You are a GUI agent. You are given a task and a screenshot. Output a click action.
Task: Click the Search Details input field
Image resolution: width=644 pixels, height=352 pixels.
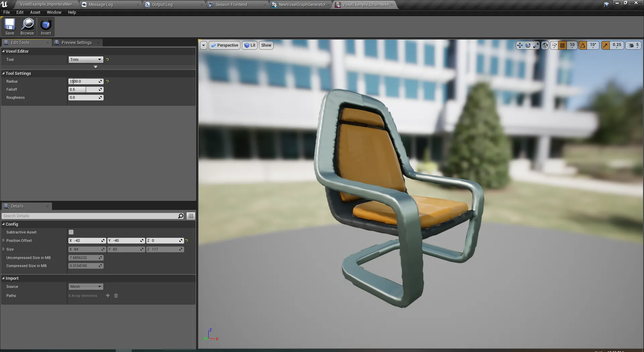coord(90,216)
